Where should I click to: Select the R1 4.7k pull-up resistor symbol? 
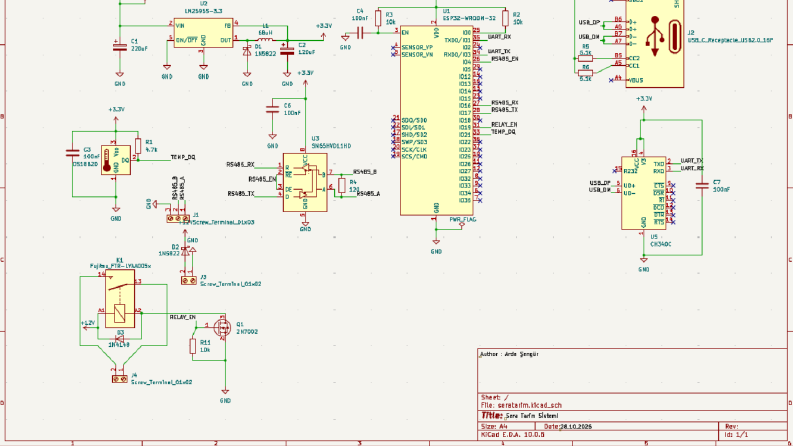[138, 146]
